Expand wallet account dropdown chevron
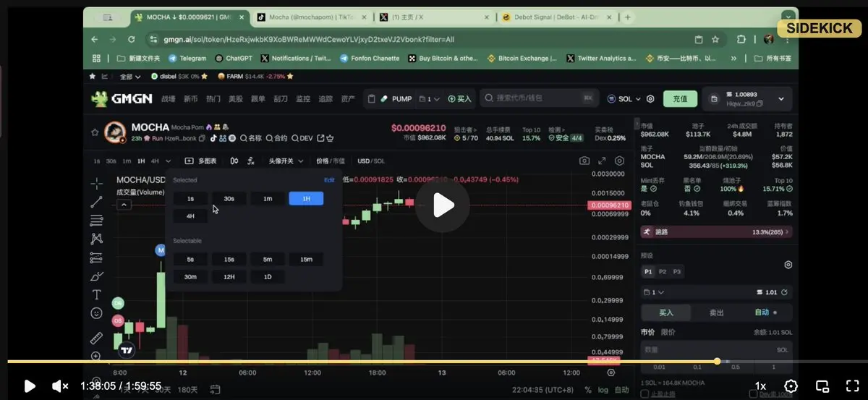Image resolution: width=868 pixels, height=400 pixels. tap(781, 99)
